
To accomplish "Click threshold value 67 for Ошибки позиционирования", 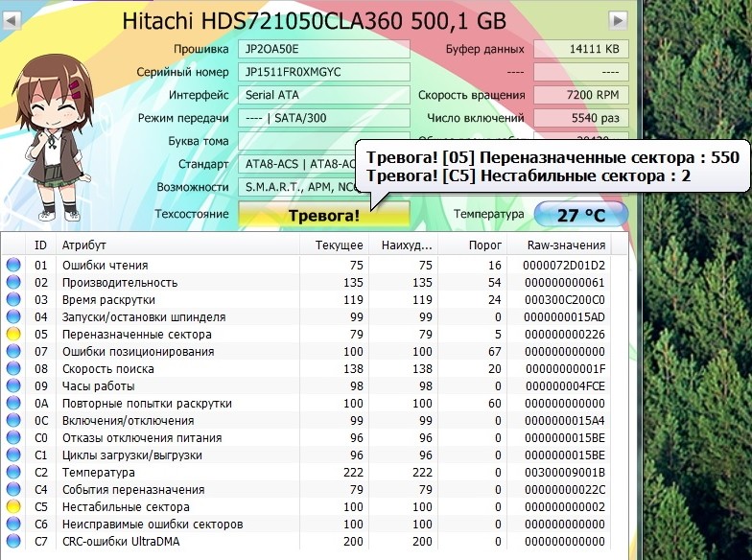I will tap(495, 351).
